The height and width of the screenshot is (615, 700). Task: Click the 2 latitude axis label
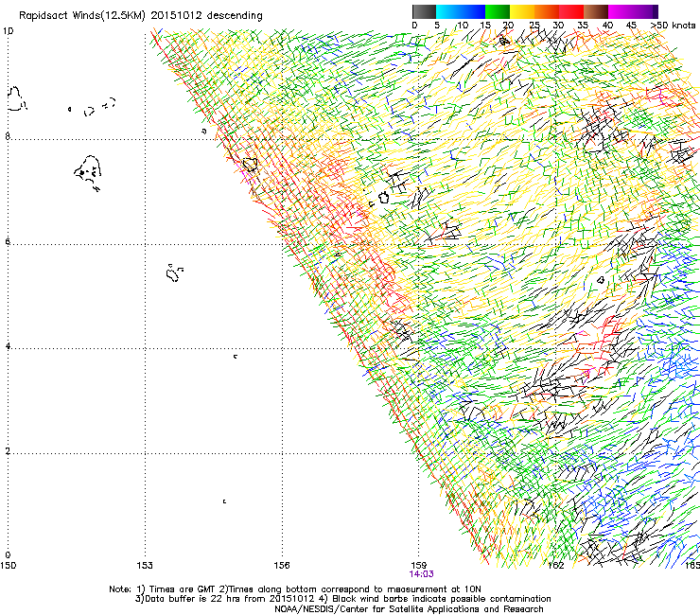point(8,450)
